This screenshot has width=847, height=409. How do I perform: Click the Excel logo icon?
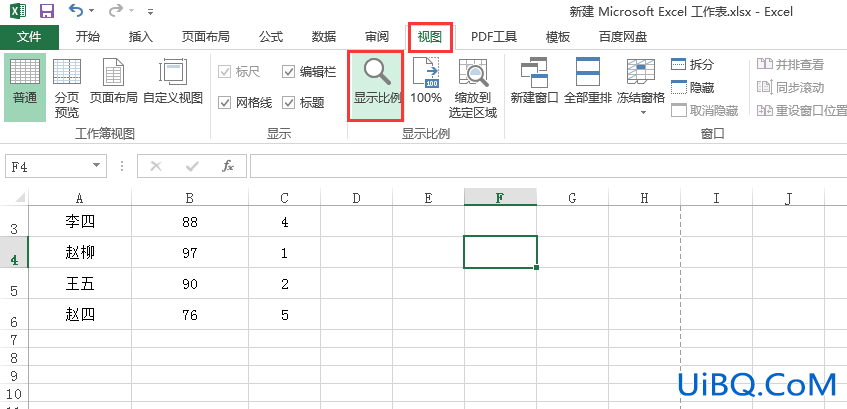18,11
